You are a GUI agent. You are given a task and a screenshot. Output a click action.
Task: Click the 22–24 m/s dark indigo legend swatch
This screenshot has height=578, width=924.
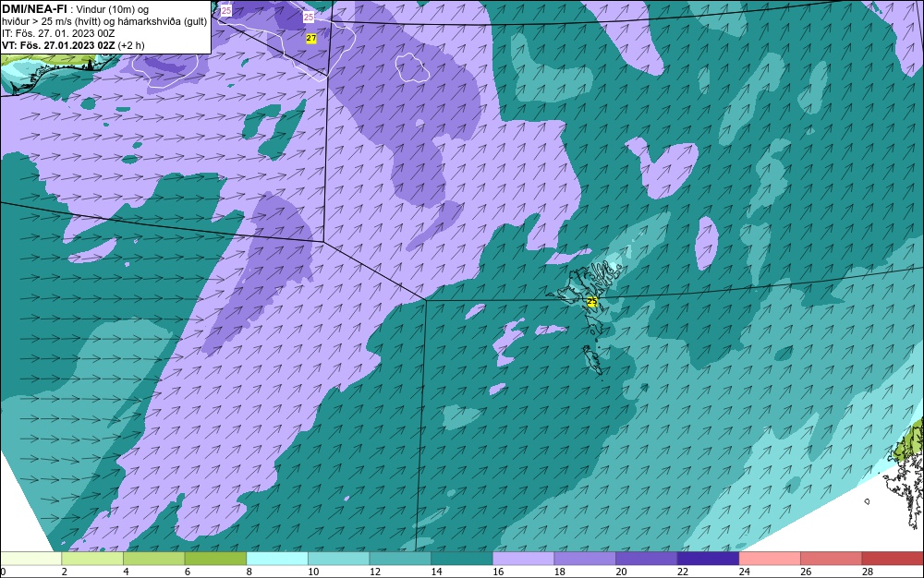[x=708, y=558]
